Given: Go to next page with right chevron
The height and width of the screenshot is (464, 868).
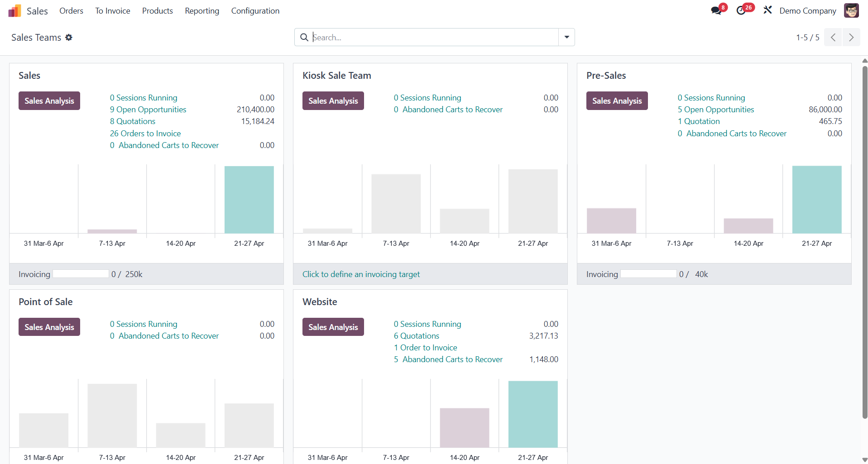Looking at the screenshot, I should coord(851,37).
